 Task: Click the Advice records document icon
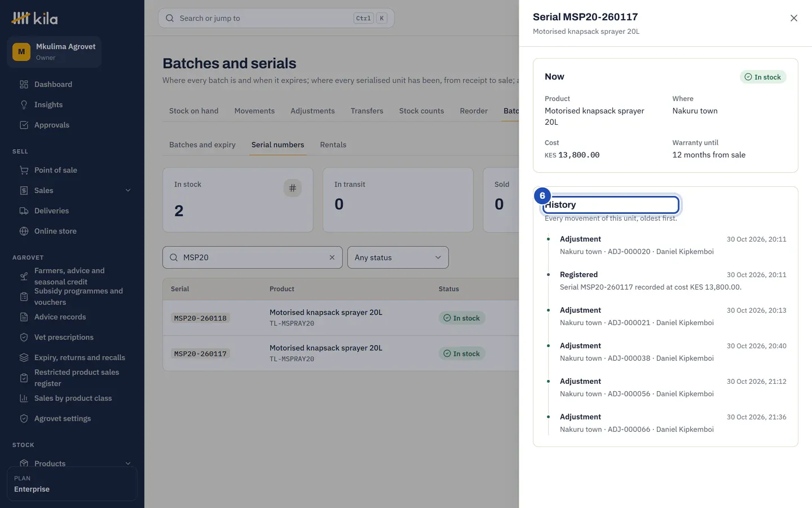pyautogui.click(x=24, y=317)
